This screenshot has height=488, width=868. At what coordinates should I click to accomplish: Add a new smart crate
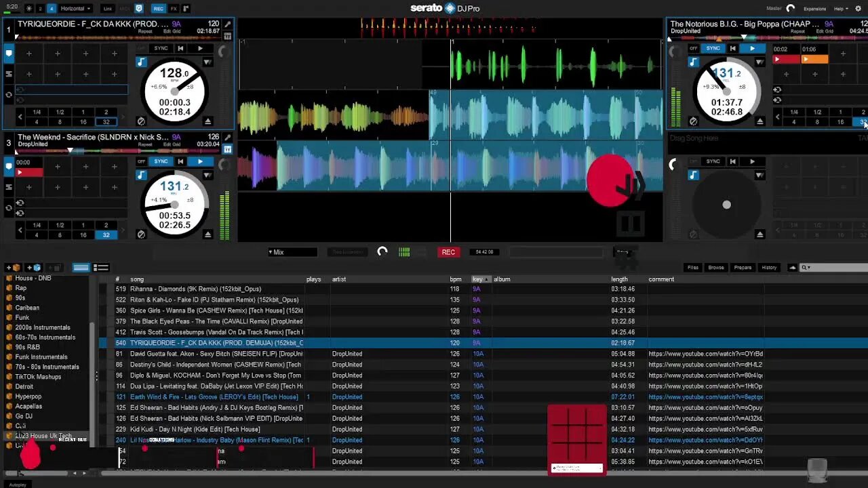pyautogui.click(x=34, y=268)
